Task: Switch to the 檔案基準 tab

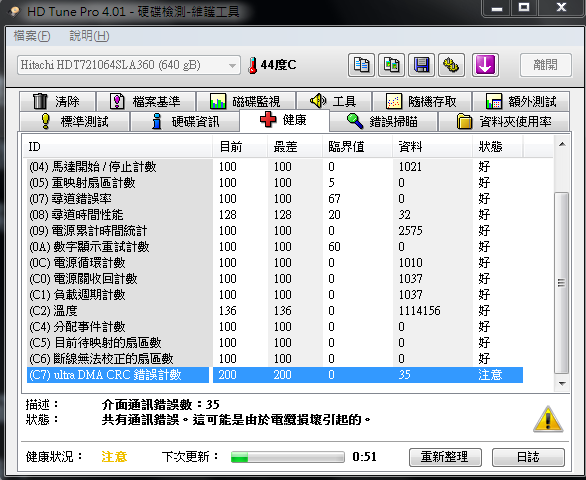Action: tap(146, 101)
